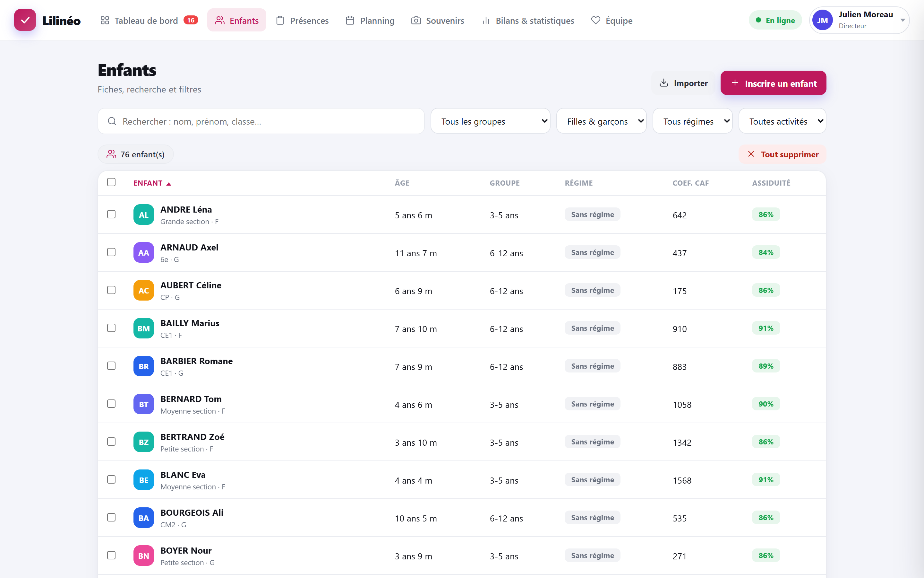Click the red 16 notification badge
The height and width of the screenshot is (578, 924).
coord(191,20)
